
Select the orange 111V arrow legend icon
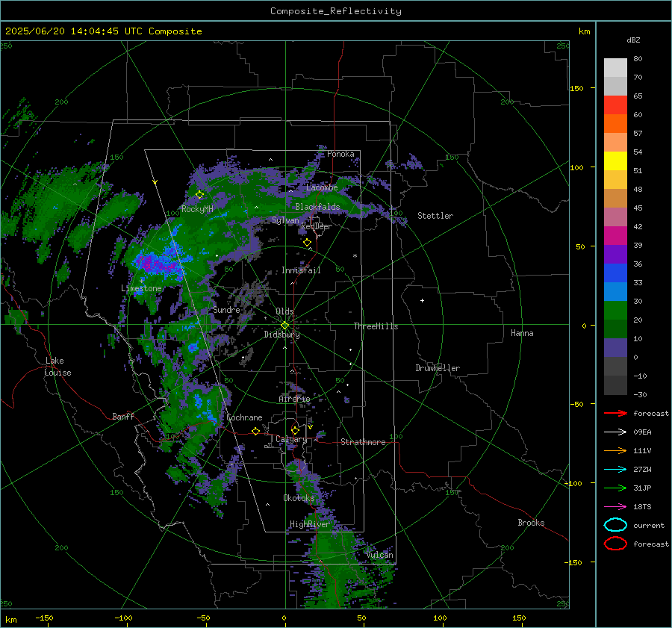point(615,450)
